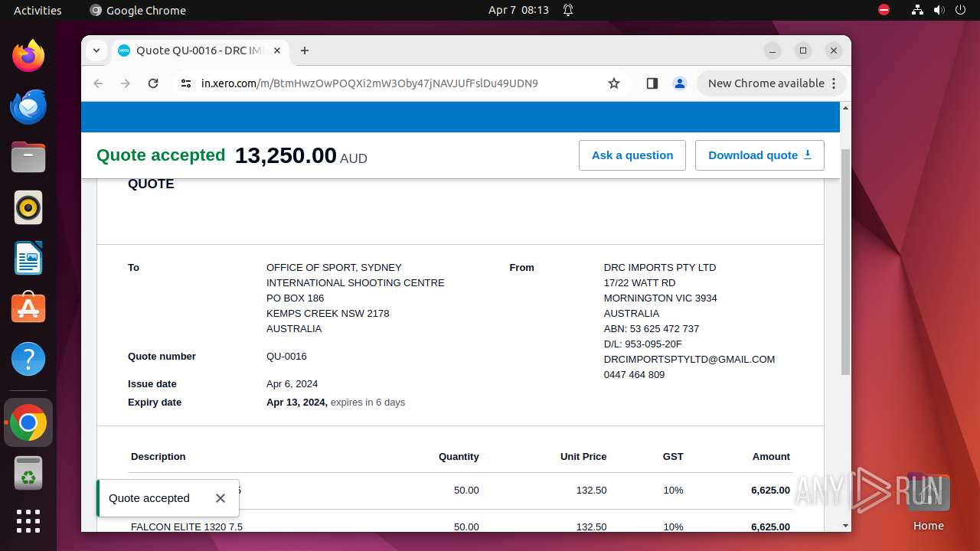Open Rhythmbox music player from dock
The width and height of the screenshot is (980, 551).
tap(28, 207)
